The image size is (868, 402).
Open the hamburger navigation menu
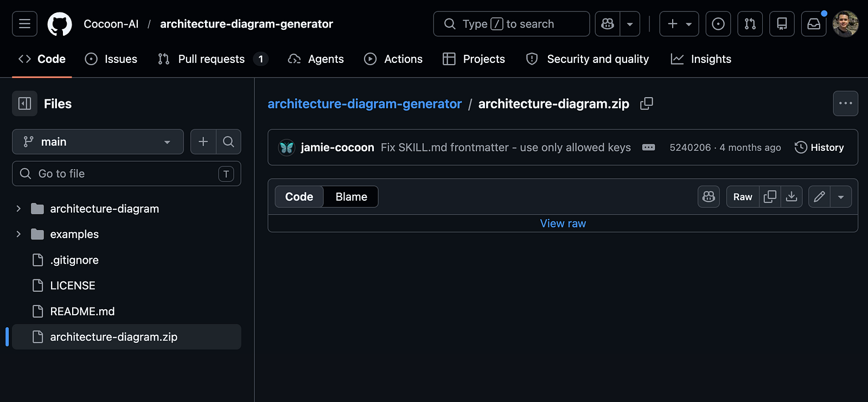click(24, 24)
